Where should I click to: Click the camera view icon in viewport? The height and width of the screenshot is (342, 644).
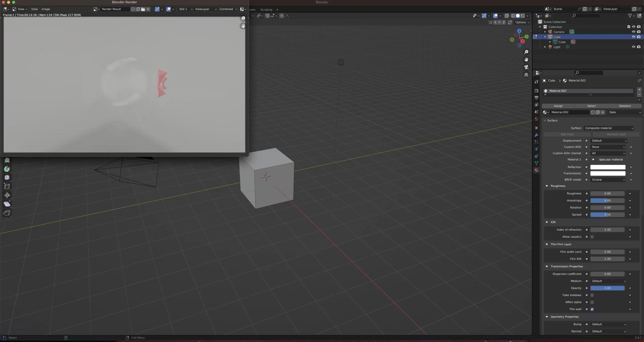coord(526,67)
